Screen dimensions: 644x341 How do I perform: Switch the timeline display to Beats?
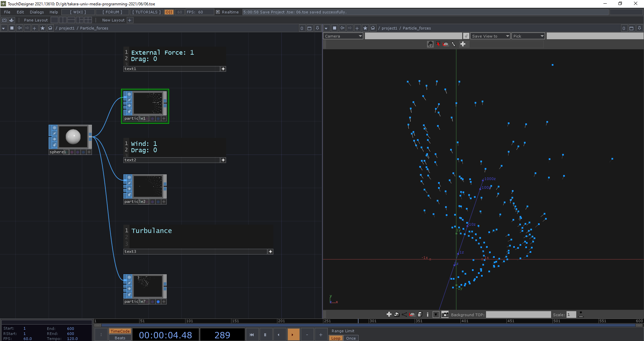coord(120,338)
